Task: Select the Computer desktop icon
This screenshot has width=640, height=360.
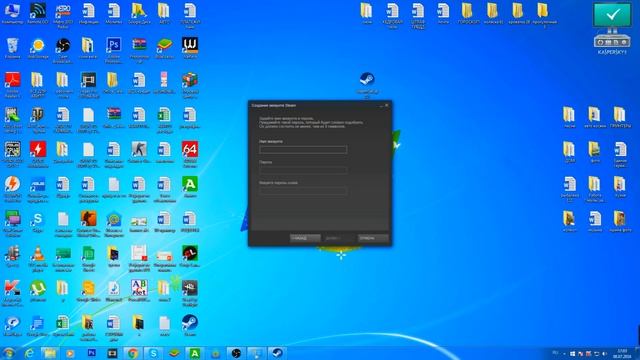Action: point(12,14)
